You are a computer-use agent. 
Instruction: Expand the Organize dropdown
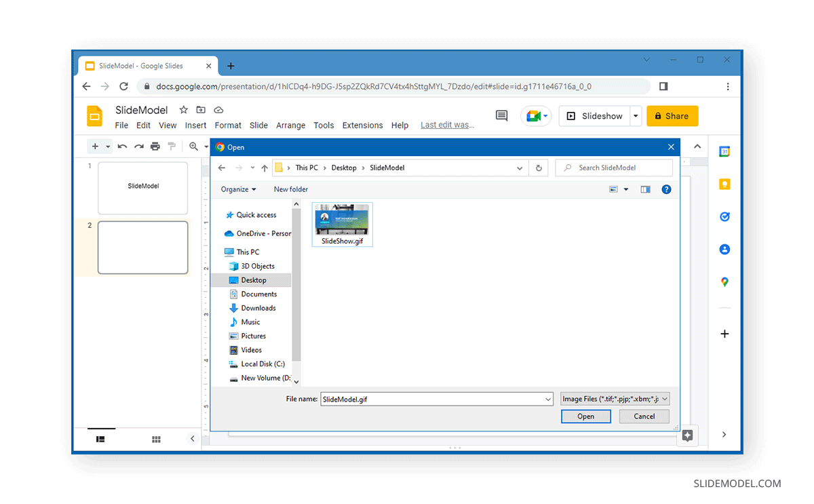pos(239,189)
